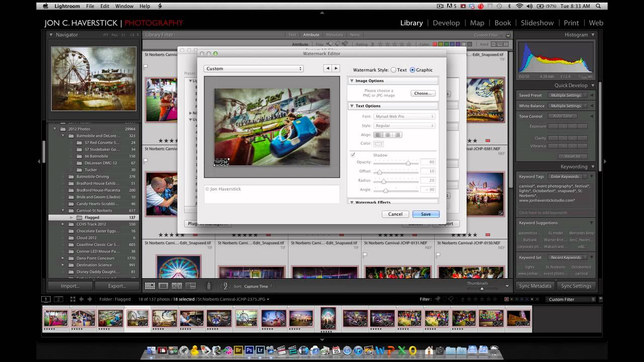The image size is (644, 362).
Task: Open Saved Preset Multiple Settings dropdown
Action: [x=568, y=95]
